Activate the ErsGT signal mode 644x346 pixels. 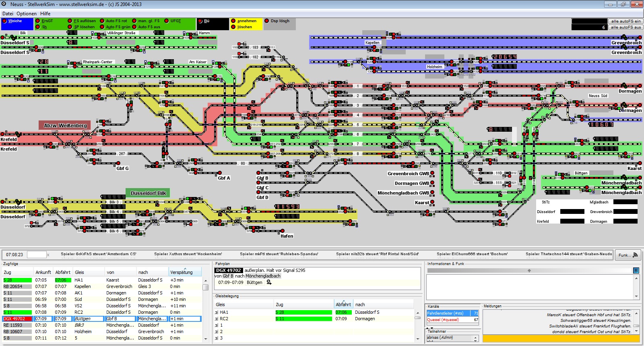(44, 21)
